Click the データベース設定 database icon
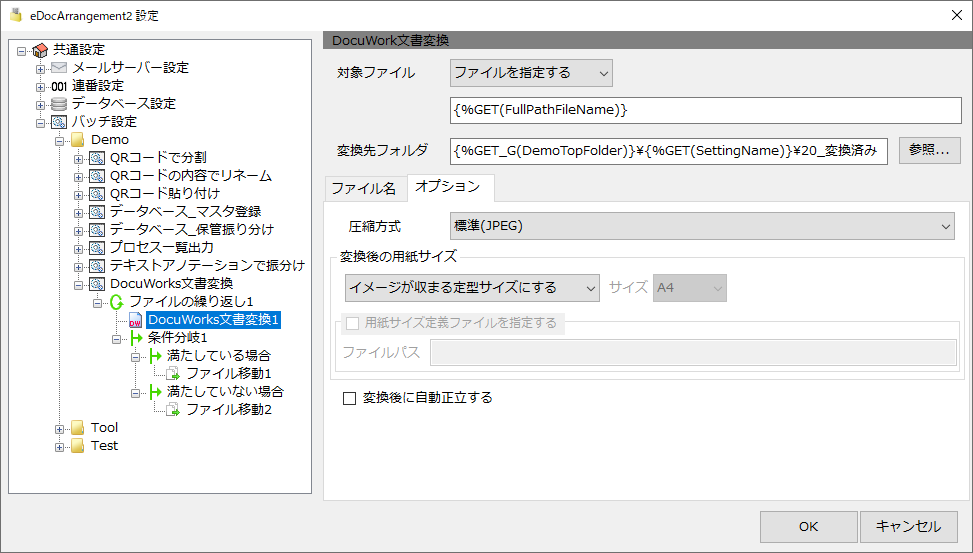 point(59,104)
